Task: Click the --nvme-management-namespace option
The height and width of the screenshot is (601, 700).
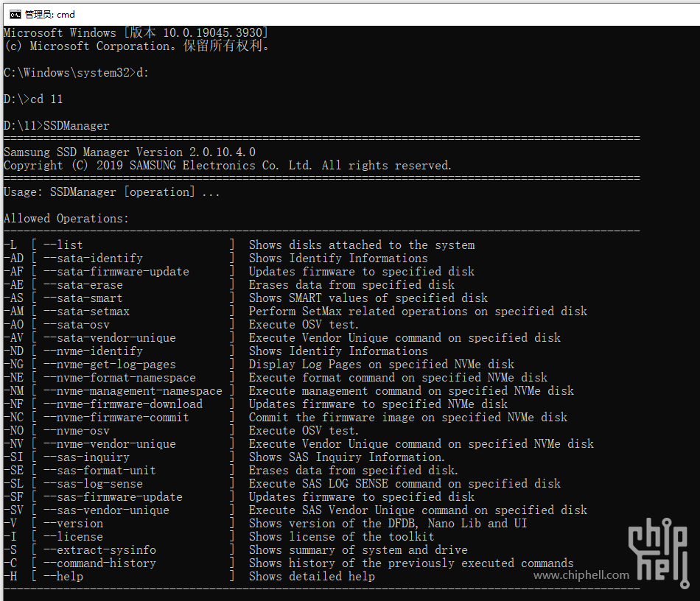Action: (x=133, y=391)
